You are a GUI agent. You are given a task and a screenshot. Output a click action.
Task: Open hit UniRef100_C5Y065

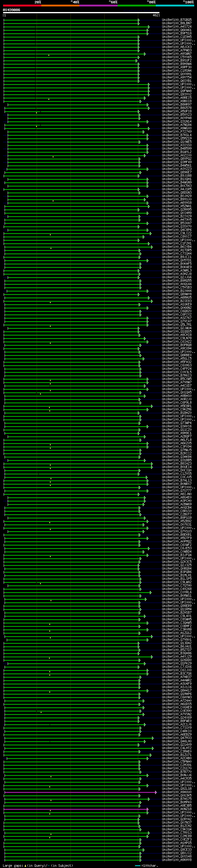(177, 57)
